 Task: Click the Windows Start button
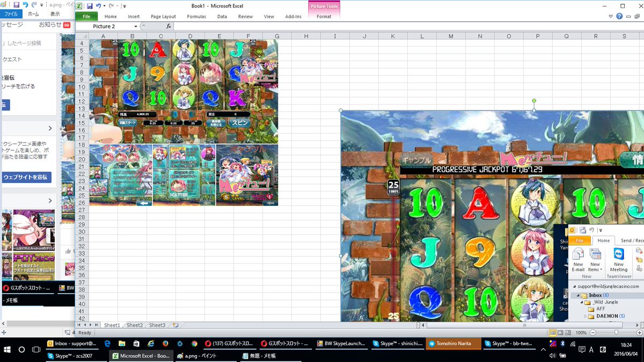click(7, 349)
